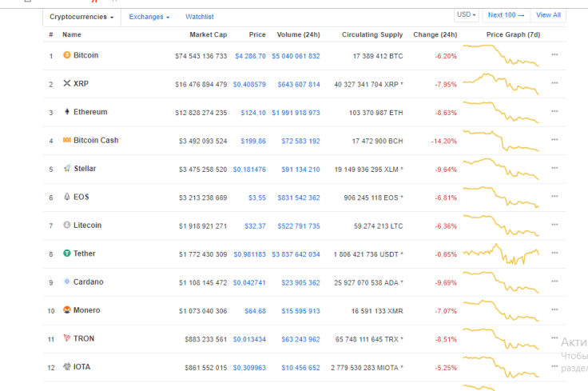Open the Monero name link
The height and width of the screenshot is (391, 588).
click(x=87, y=310)
